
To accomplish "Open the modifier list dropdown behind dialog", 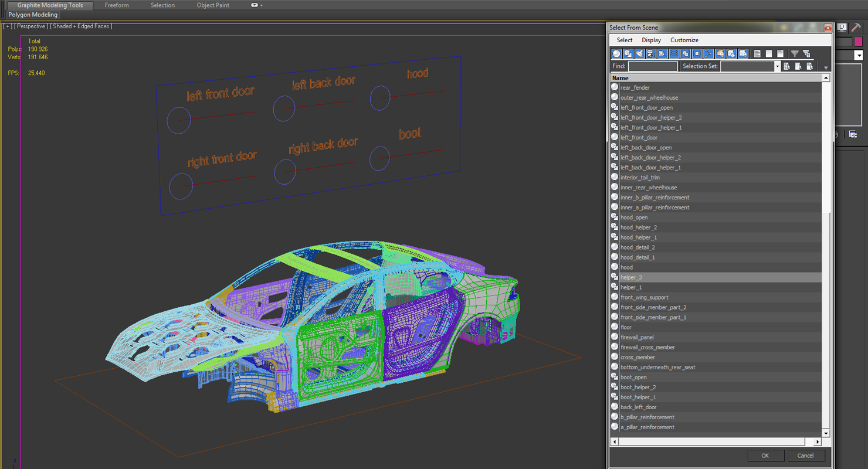I will click(859, 55).
